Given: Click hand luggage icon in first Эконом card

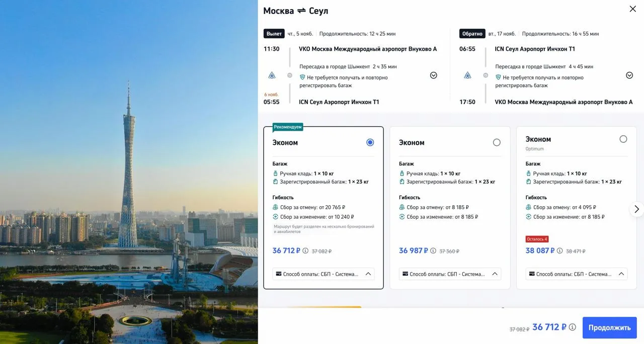Looking at the screenshot, I should 275,174.
